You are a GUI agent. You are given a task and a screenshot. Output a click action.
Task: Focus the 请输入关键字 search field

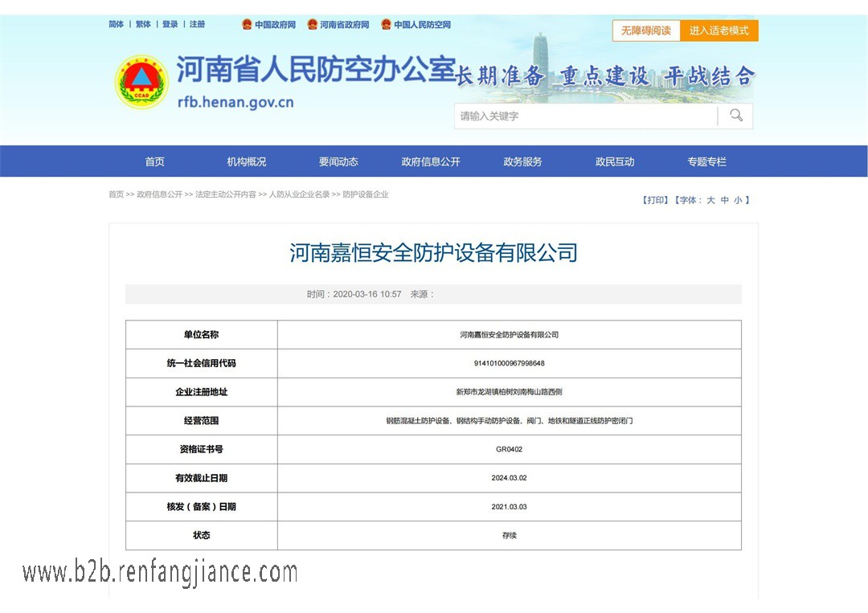586,116
